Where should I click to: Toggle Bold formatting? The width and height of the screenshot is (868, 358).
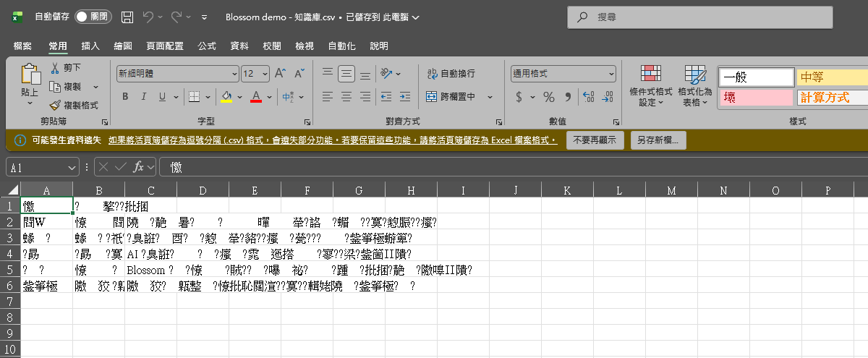coord(125,97)
